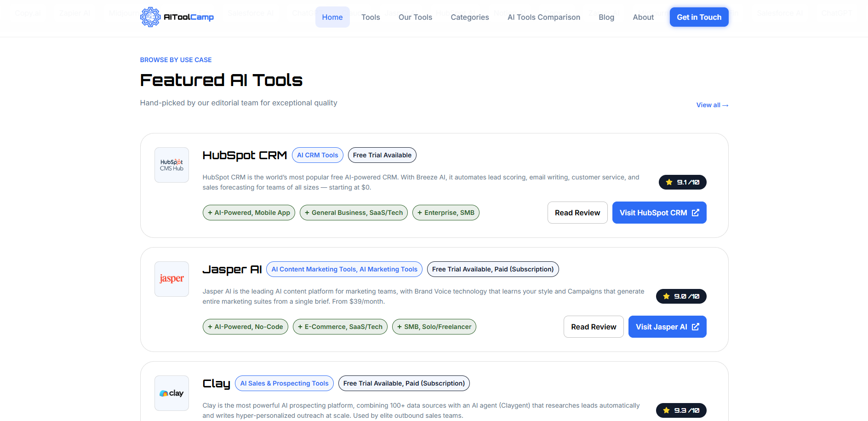The image size is (868, 421).
Task: Click the external link icon on Visit HubSpot CRM
Action: pos(696,213)
